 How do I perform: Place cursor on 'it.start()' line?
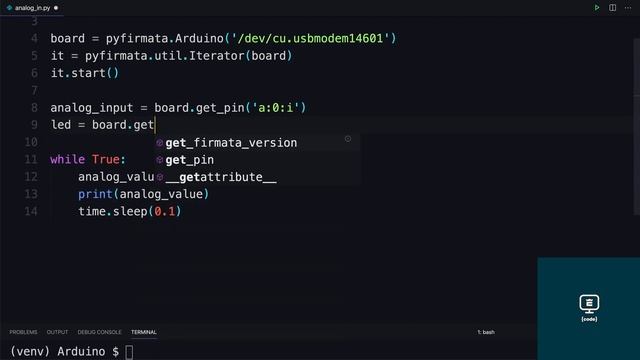85,73
